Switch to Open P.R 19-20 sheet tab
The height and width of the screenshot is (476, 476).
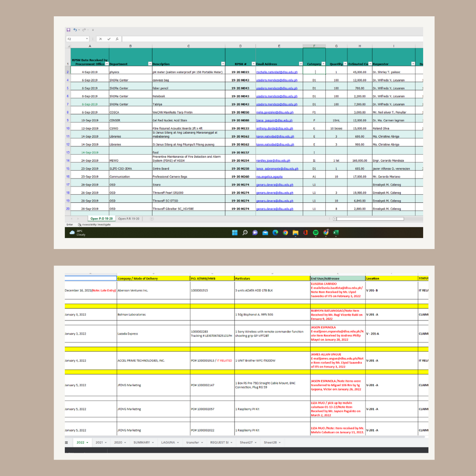(129, 219)
